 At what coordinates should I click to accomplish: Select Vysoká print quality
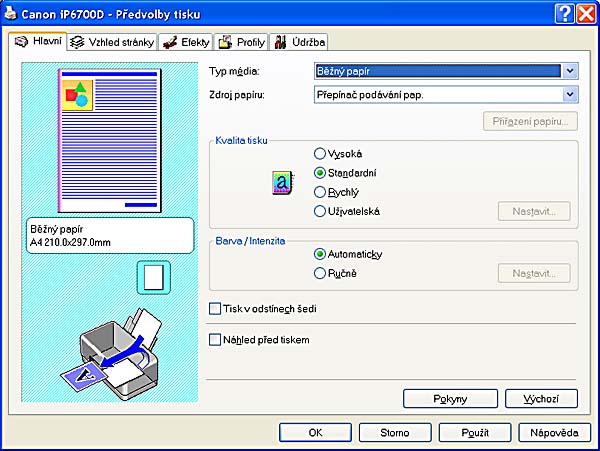point(320,154)
